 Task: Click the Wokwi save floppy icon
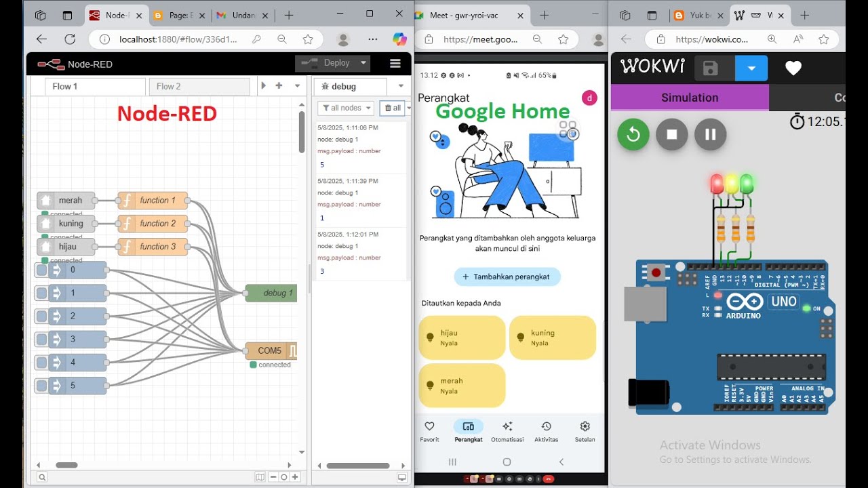[x=710, y=68]
